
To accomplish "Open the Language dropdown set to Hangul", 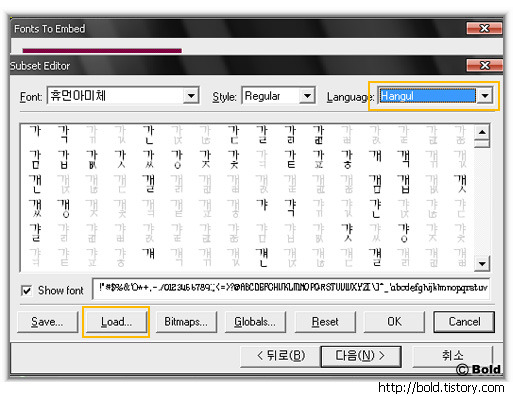I will tap(485, 96).
